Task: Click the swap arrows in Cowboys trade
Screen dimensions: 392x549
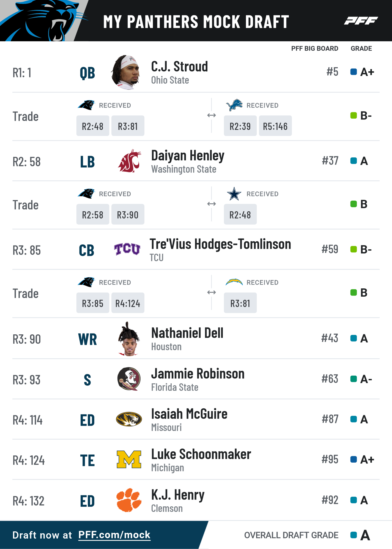Action: click(212, 204)
